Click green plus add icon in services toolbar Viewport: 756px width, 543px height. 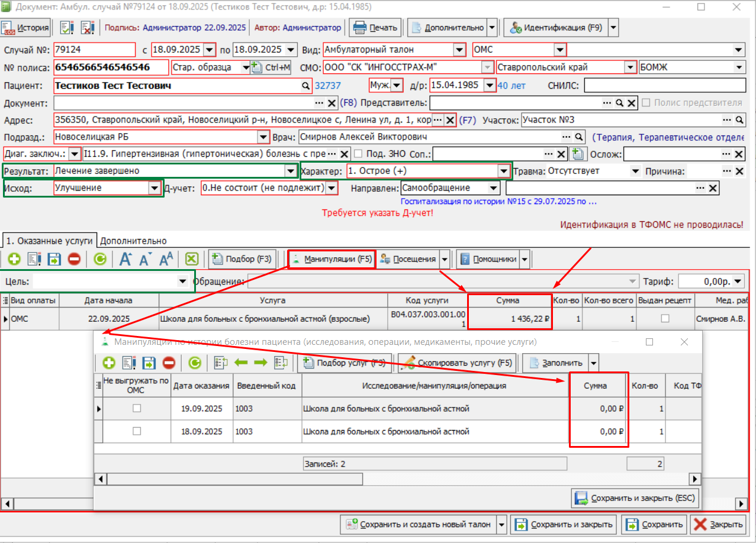pos(14,259)
